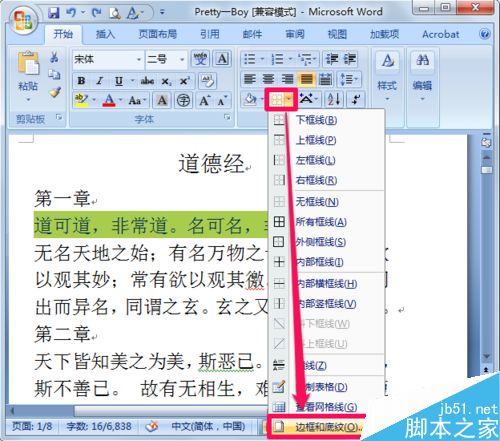Show or hide paragraph marks
The height and width of the screenshot is (441, 500).
tap(356, 99)
